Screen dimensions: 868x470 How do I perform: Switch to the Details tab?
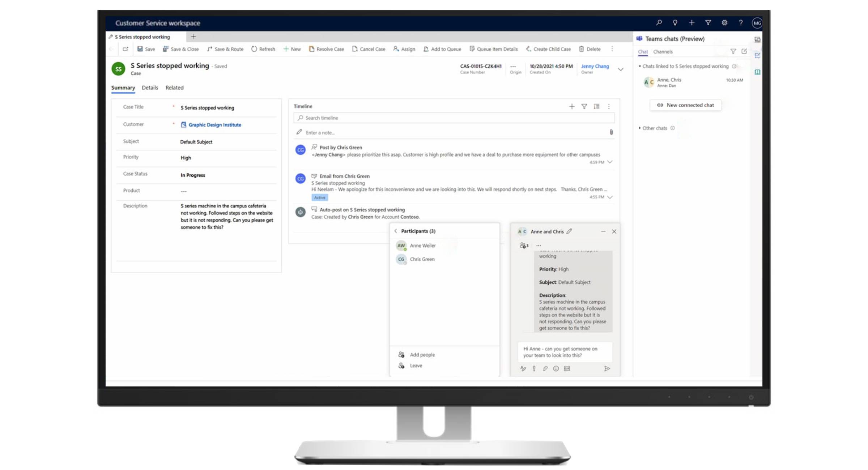pos(150,87)
